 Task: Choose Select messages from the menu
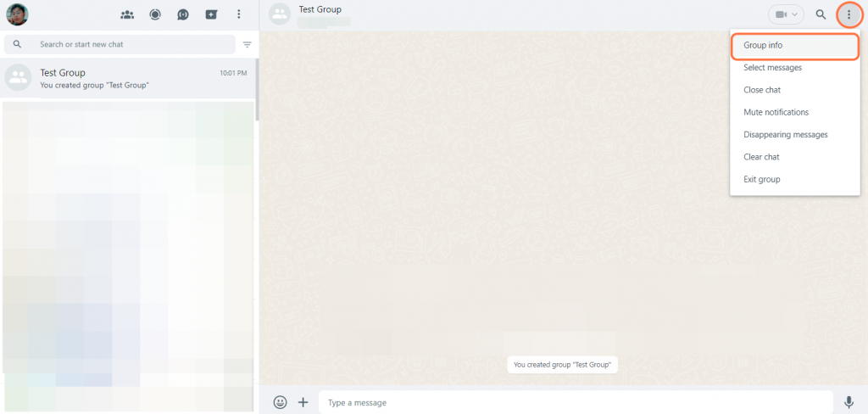795,68
